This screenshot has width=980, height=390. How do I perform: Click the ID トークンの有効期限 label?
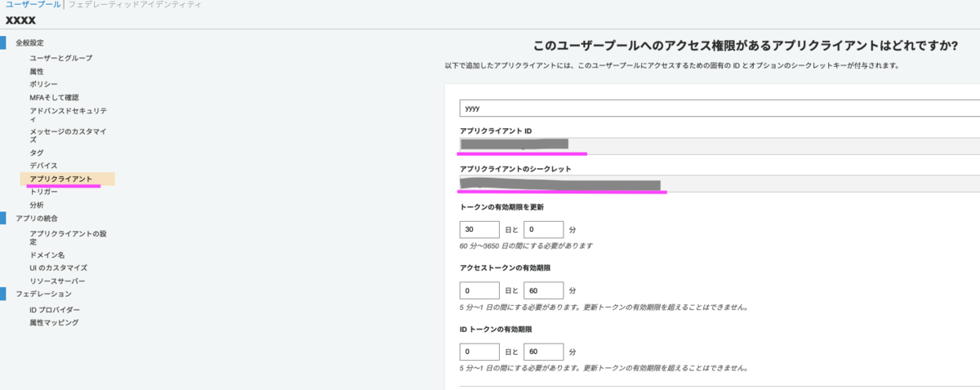(496, 329)
